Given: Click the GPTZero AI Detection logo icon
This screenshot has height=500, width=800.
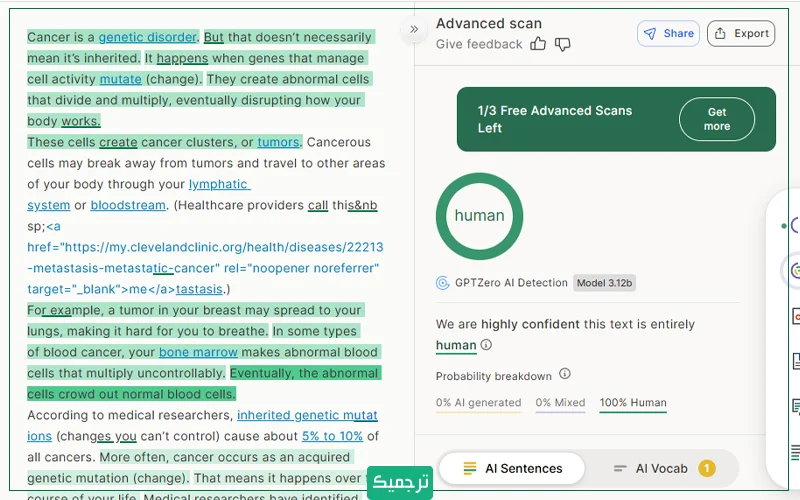Looking at the screenshot, I should tap(442, 283).
